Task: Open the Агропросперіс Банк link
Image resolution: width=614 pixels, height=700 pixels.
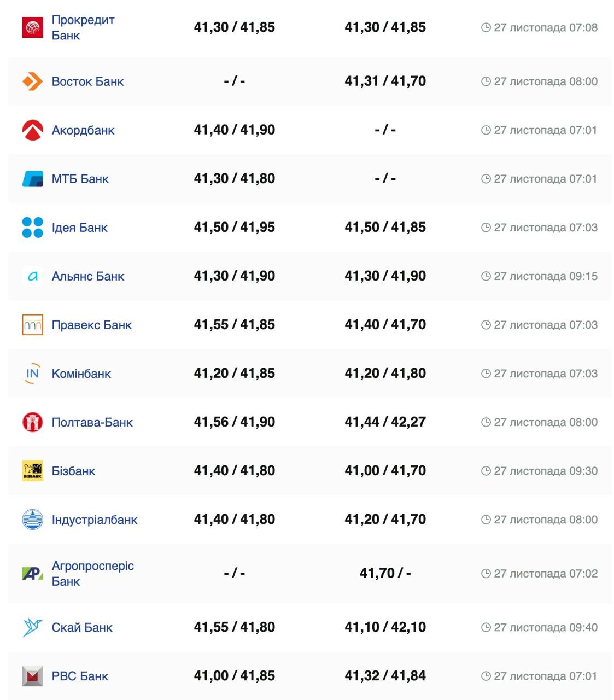Action: 92,573
